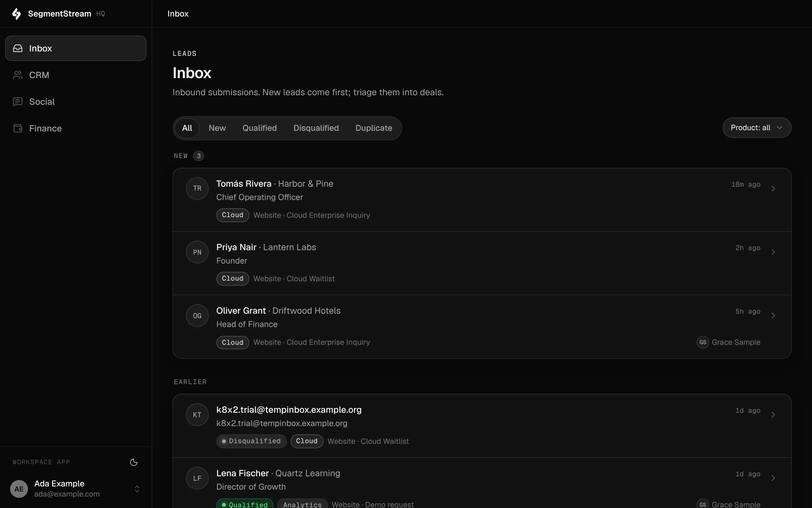Screen dimensions: 812x508
Task: Open the k8x2.trial lead via its chevron
Action: (773, 415)
